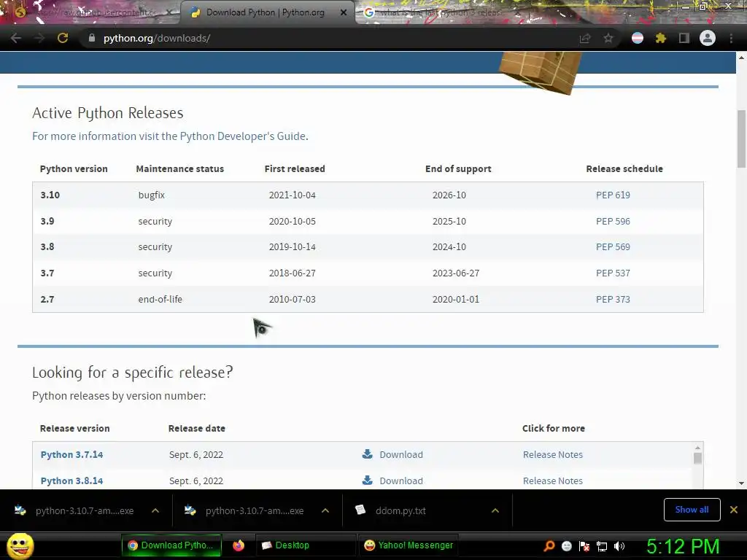Click the padlock site info icon

point(91,38)
